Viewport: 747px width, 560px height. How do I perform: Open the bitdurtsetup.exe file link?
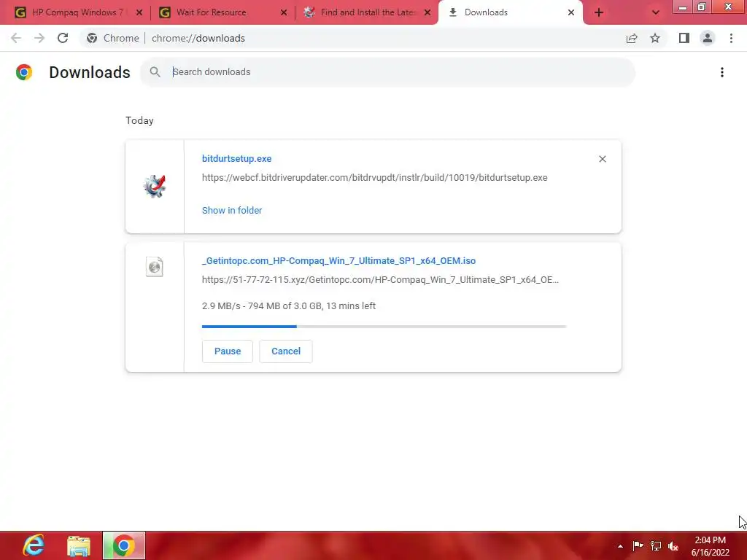[x=237, y=158]
